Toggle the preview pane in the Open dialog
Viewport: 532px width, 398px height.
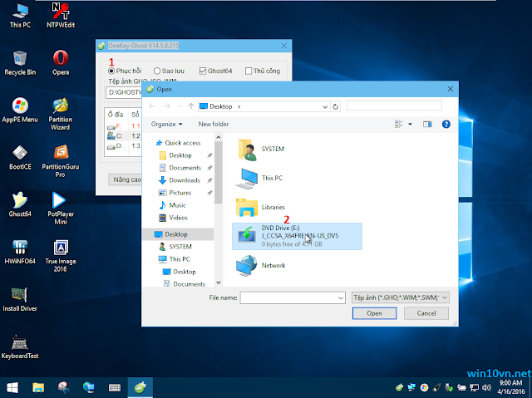[x=427, y=125]
